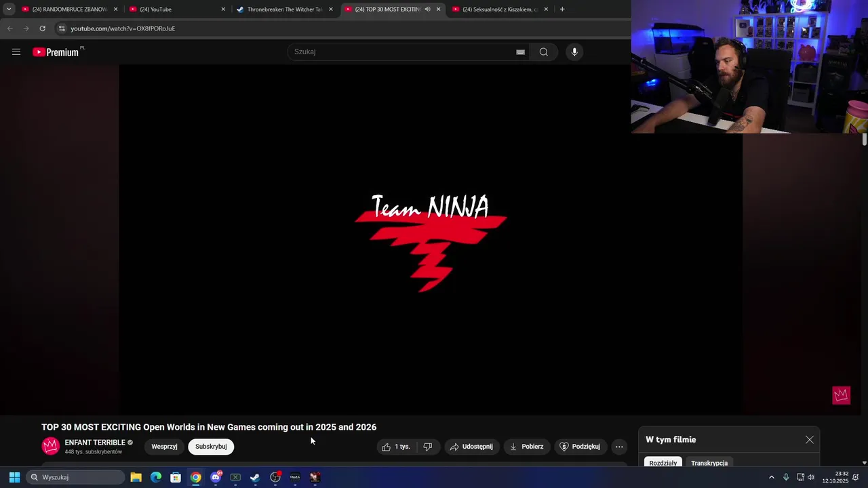This screenshot has height=488, width=868.
Task: Close the RANDOMBRUCE ZBANOW tab
Action: point(115,9)
